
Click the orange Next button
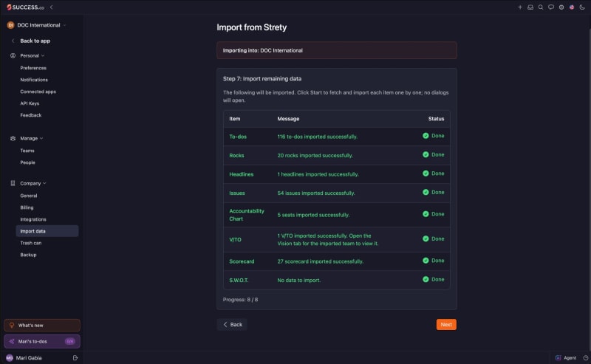[x=446, y=324]
